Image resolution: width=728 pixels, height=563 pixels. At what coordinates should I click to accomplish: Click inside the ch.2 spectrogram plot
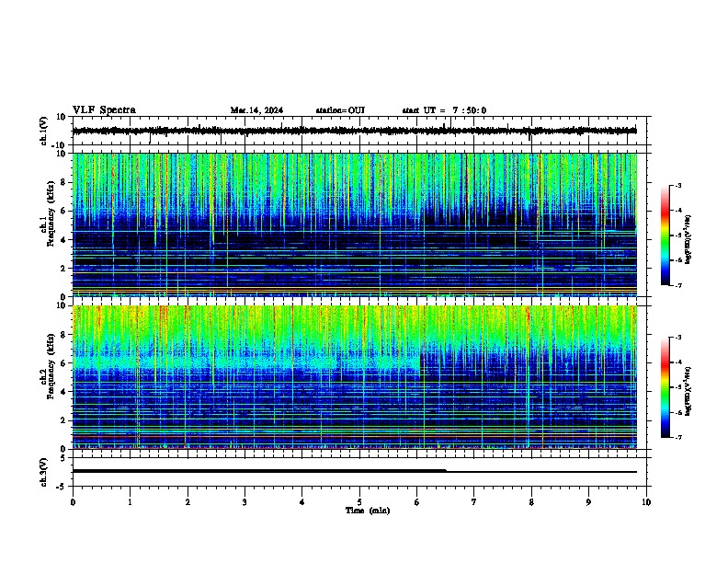[354, 377]
